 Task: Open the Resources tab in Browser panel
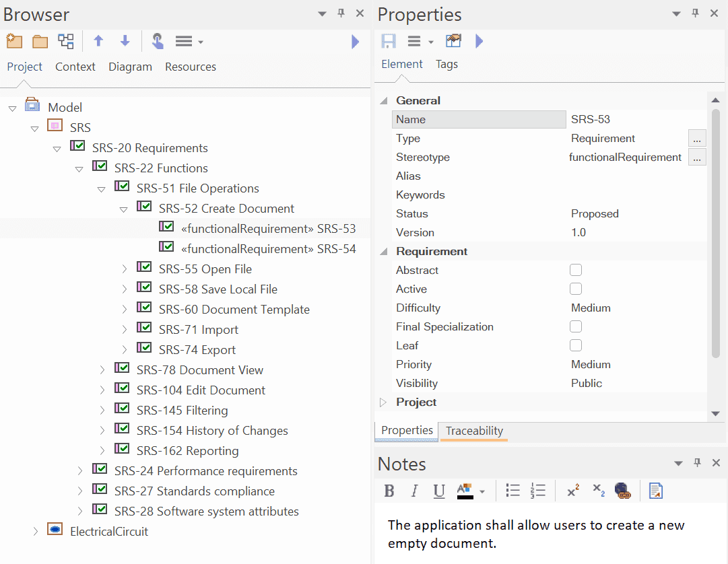coord(191,67)
